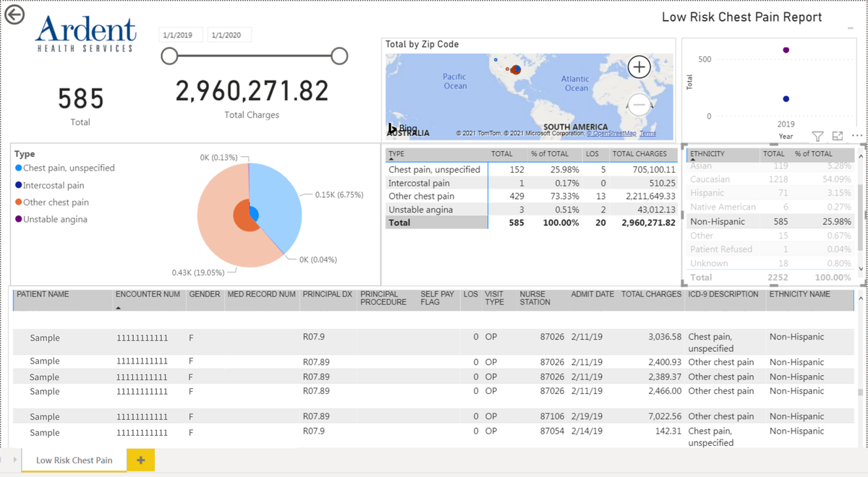Select the Unknown ethnicity row
Screen dimensions: 868x477
point(770,264)
